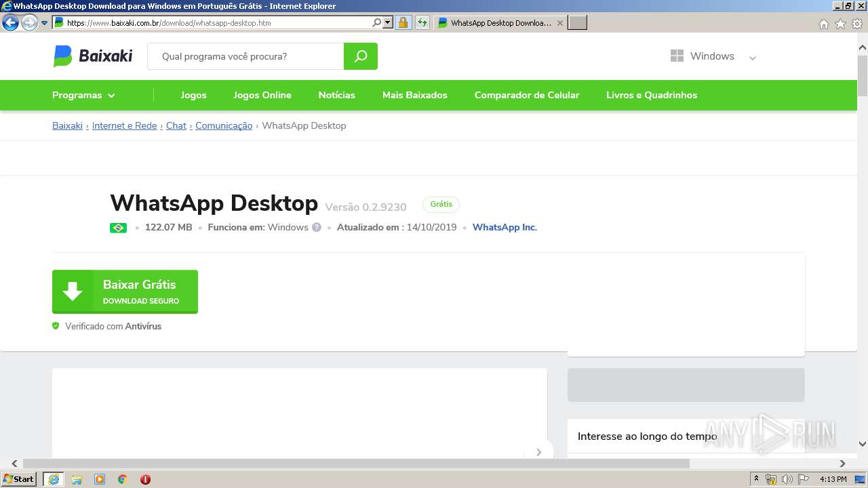Open the Jogos Online menu item

[x=262, y=95]
